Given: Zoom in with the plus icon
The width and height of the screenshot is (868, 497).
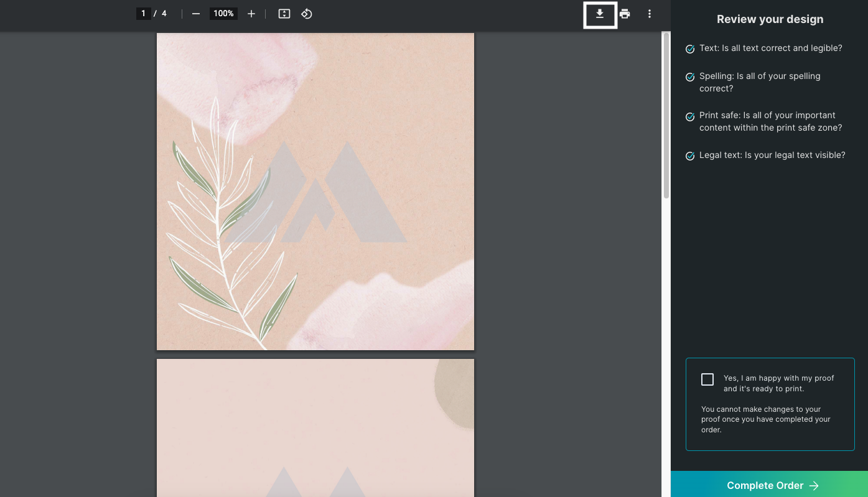Looking at the screenshot, I should tap(251, 14).
